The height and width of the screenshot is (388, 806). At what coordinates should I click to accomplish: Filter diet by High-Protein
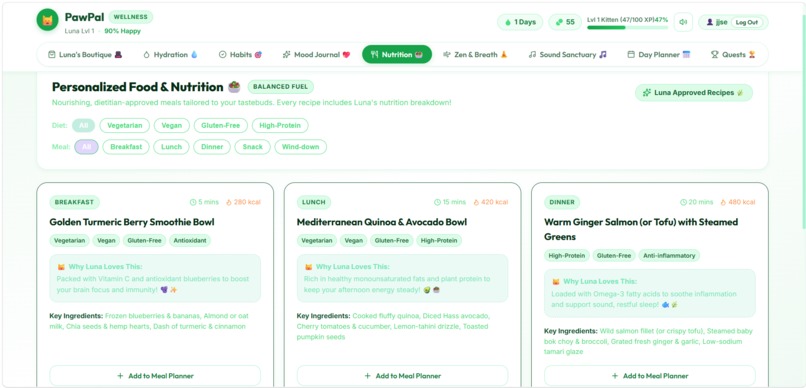[x=280, y=125]
